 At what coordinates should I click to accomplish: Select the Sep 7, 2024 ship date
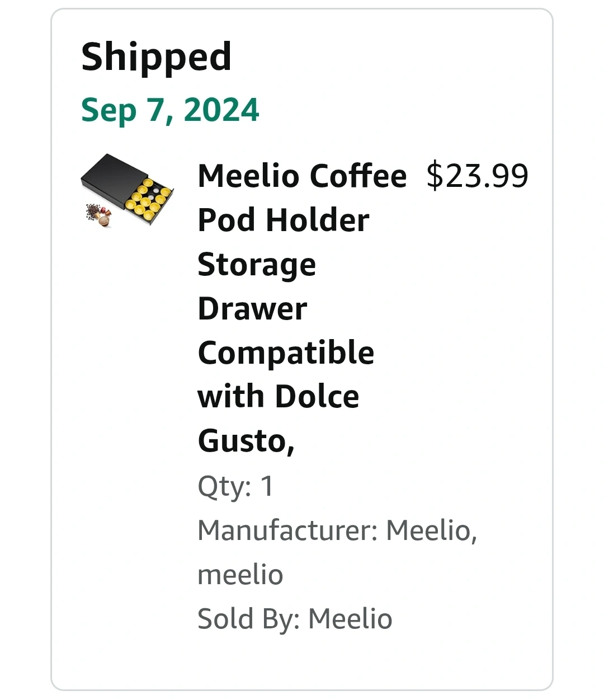click(170, 110)
